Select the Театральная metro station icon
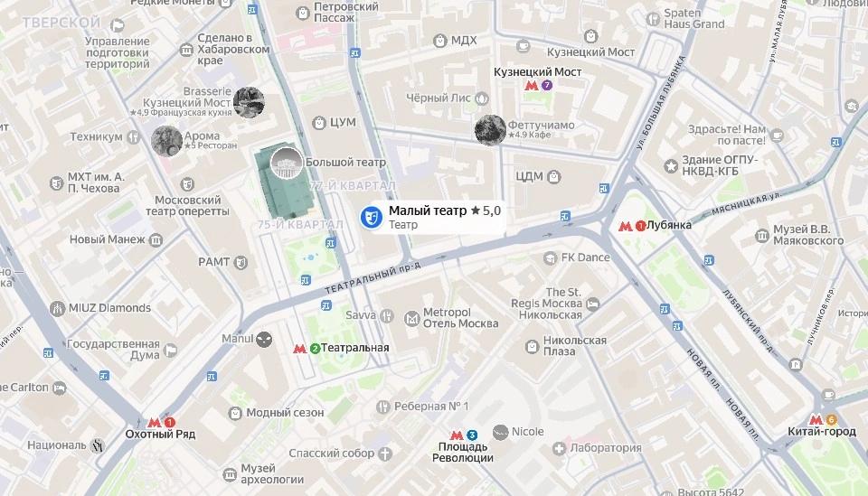This screenshot has height=496, width=868. click(307, 349)
